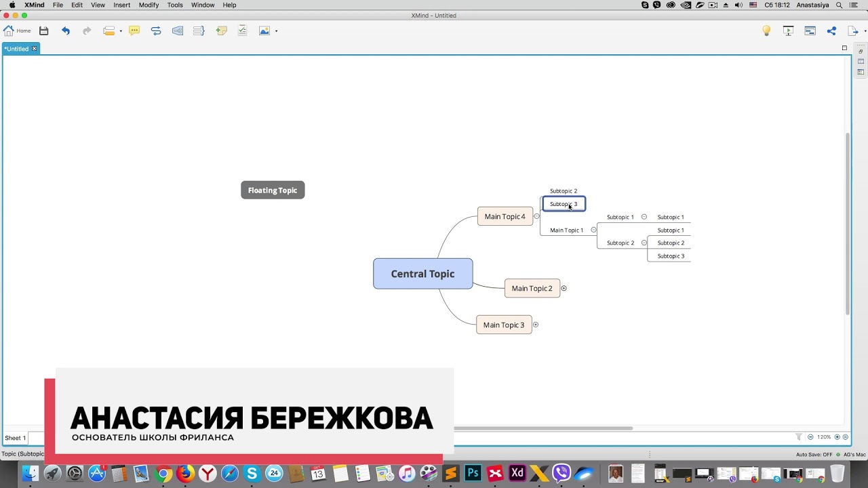This screenshot has width=868, height=488.
Task: Insert an image with the picture icon
Action: pyautogui.click(x=264, y=30)
